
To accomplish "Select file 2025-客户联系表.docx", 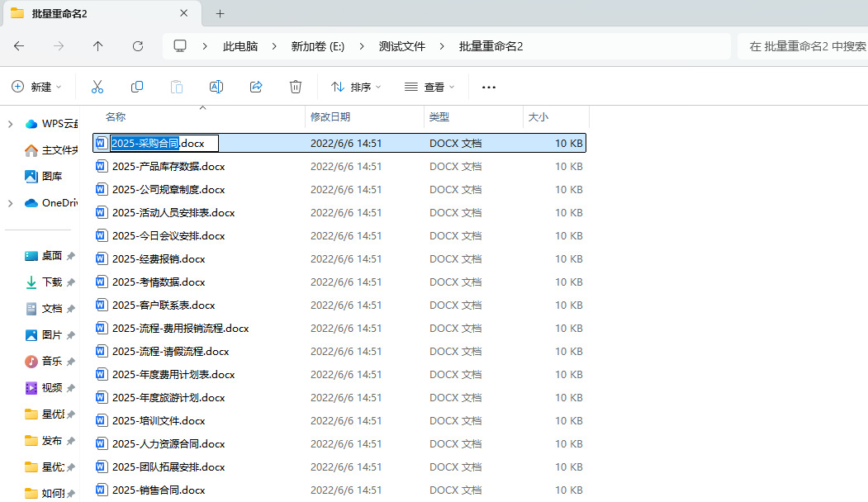I will point(339,305).
